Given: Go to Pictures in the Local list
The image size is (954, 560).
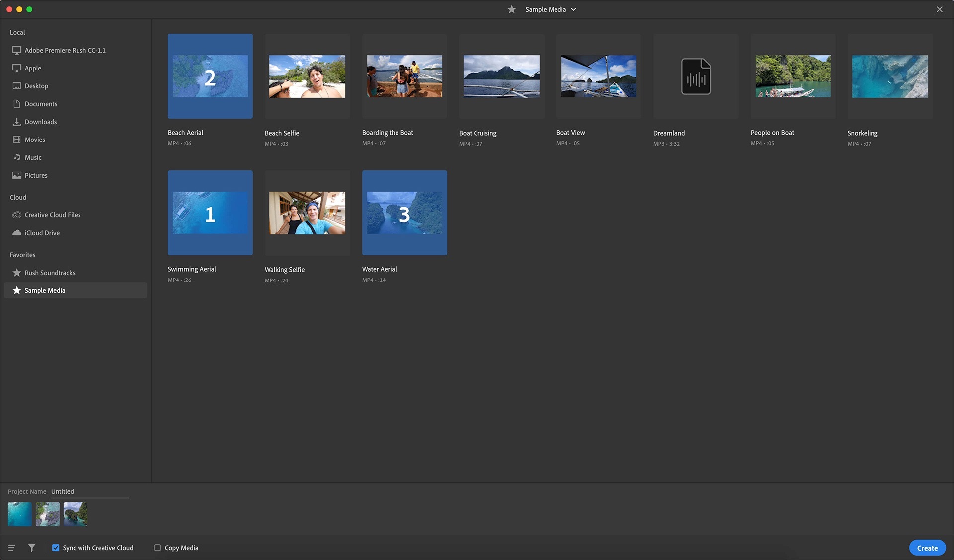Looking at the screenshot, I should [x=36, y=175].
